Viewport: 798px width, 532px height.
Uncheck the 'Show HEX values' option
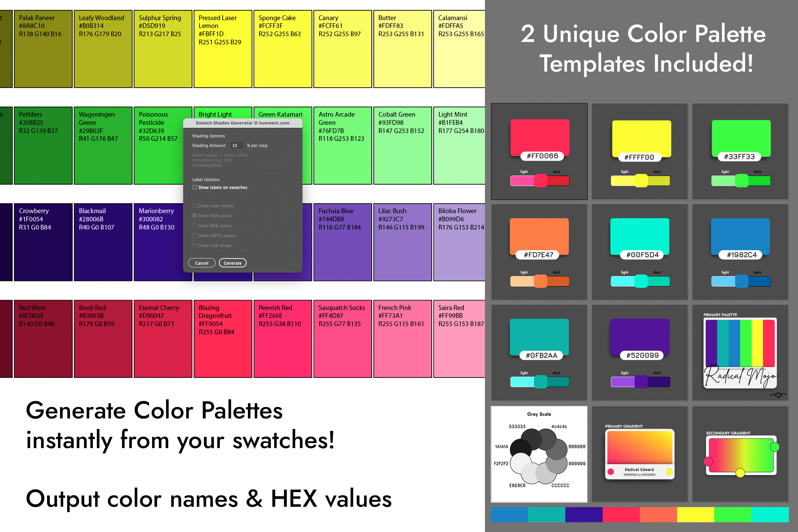[x=195, y=216]
